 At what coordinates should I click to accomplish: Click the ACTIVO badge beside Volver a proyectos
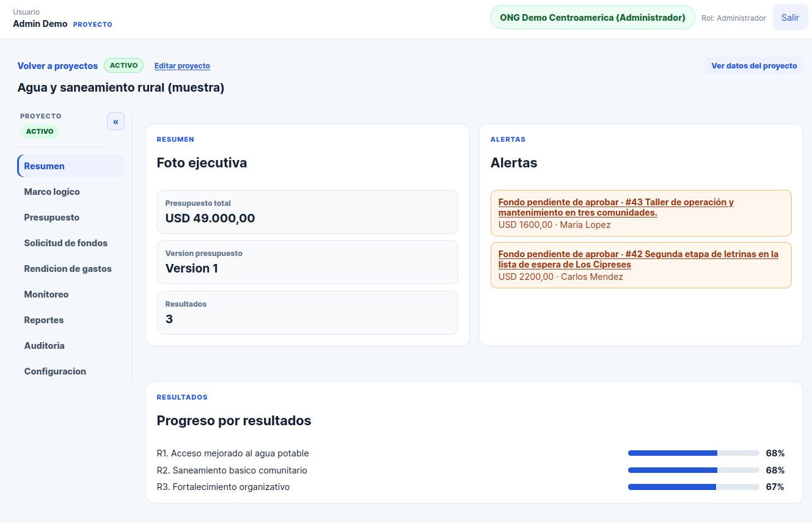(123, 65)
